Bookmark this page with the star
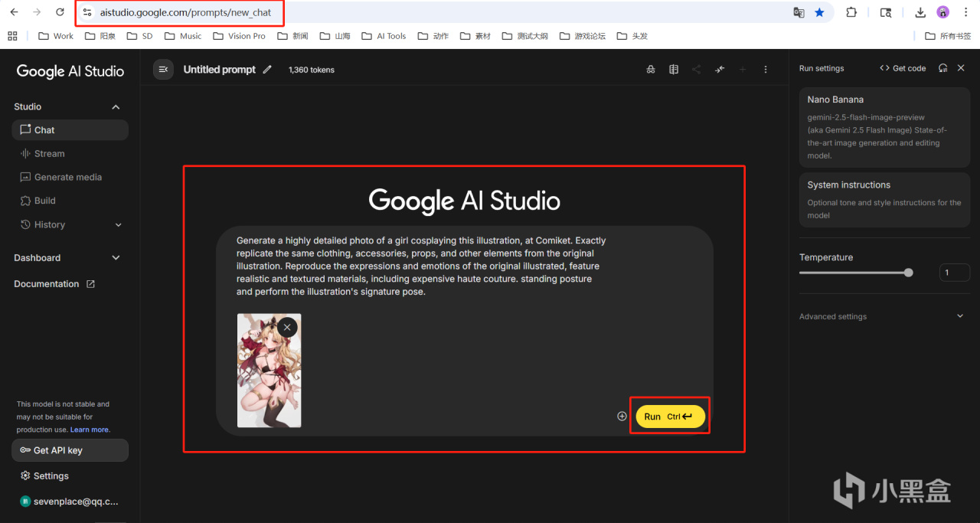The height and width of the screenshot is (523, 980). pyautogui.click(x=820, y=12)
